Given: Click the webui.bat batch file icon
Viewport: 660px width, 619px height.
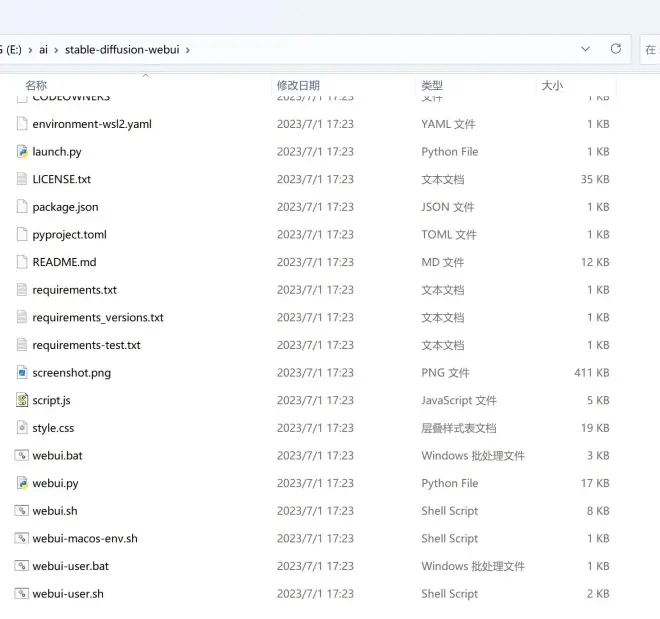Looking at the screenshot, I should pos(22,455).
